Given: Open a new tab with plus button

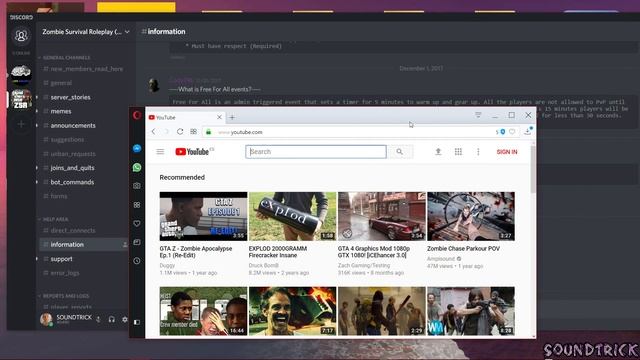Looking at the screenshot, I should (x=232, y=118).
